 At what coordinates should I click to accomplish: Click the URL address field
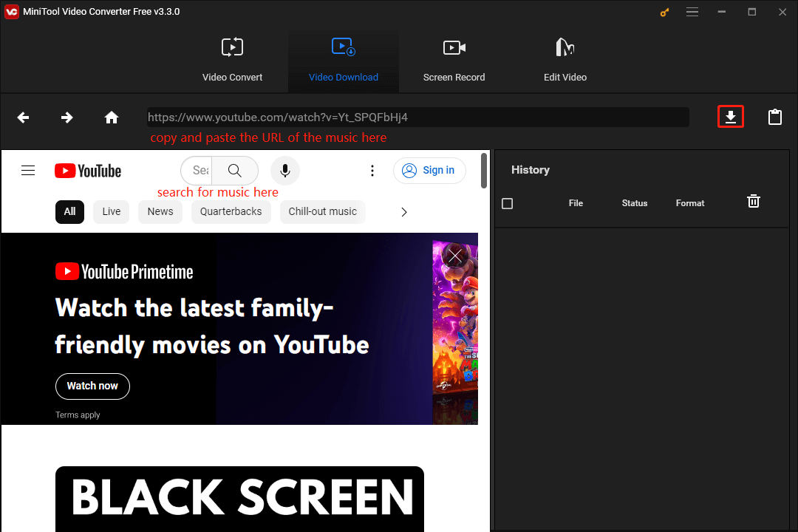pyautogui.click(x=417, y=117)
